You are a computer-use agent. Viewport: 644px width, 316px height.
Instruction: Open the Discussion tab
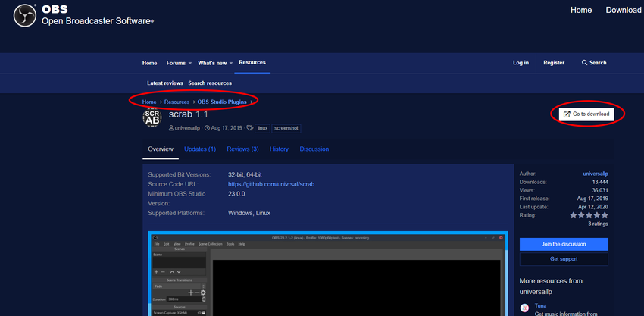(x=314, y=149)
